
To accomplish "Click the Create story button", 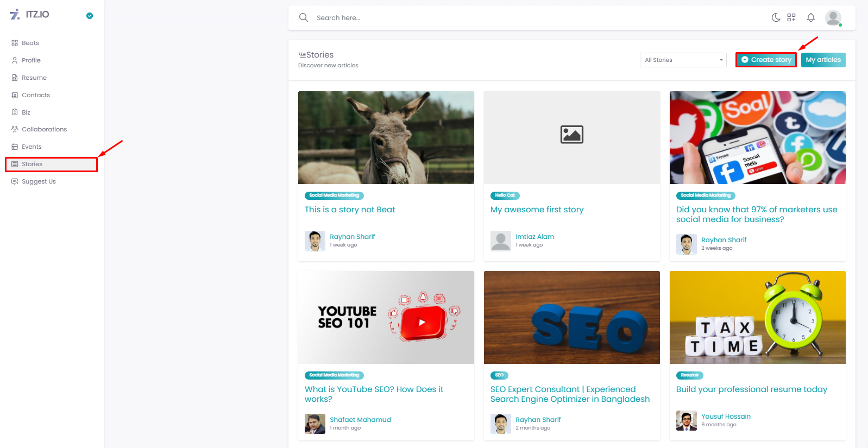I will (766, 60).
